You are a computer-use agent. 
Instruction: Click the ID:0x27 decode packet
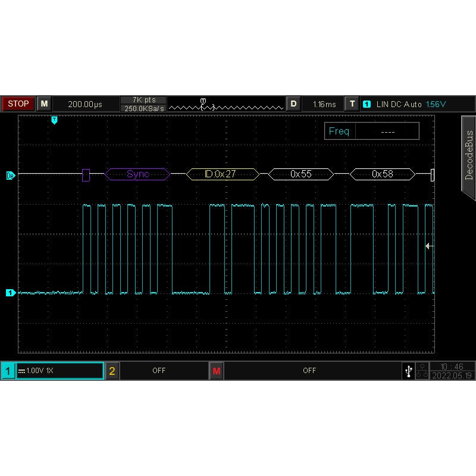[x=223, y=174]
